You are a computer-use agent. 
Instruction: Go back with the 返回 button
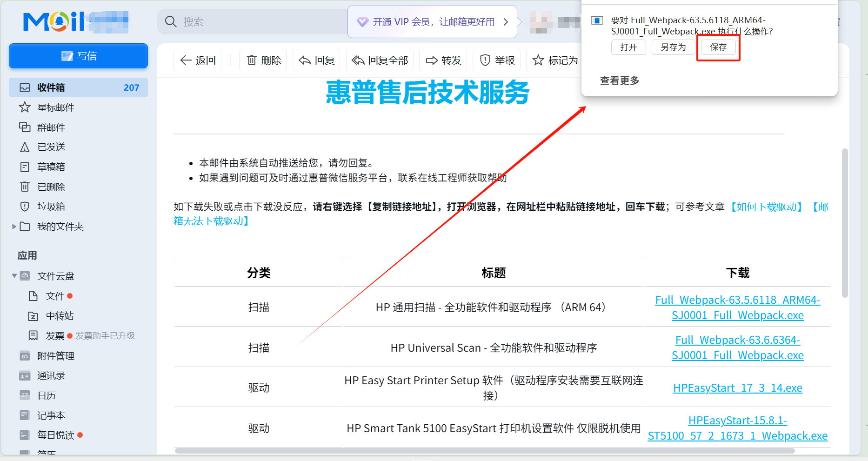point(198,60)
